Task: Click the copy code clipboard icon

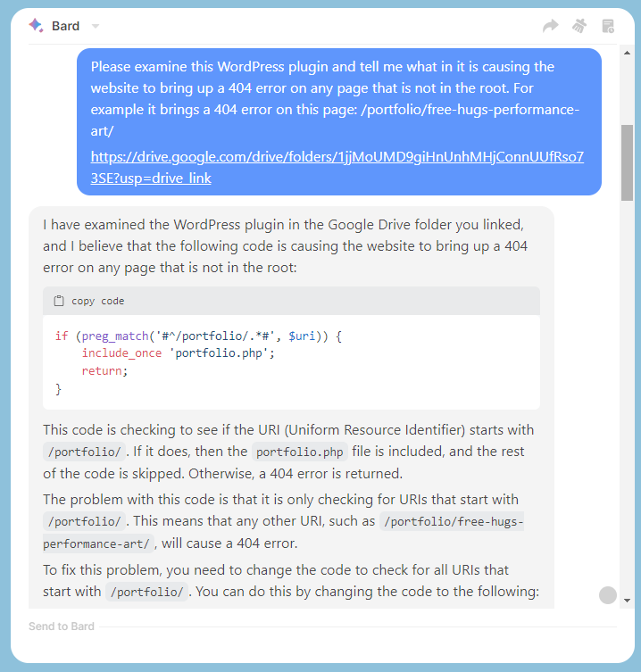Action: click(59, 301)
